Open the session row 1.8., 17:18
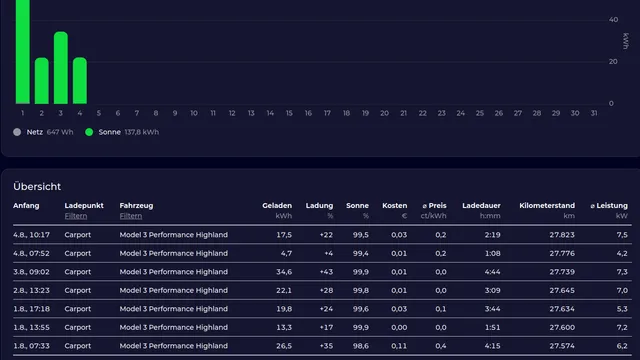 322,309
